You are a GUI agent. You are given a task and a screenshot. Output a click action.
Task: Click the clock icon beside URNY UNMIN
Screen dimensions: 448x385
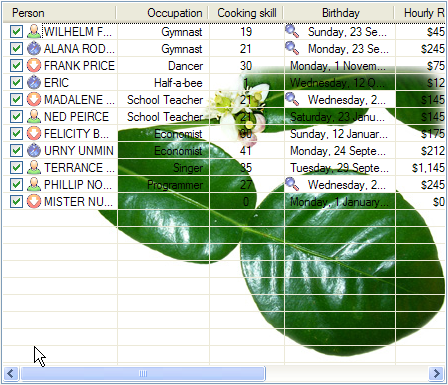pyautogui.click(x=34, y=151)
